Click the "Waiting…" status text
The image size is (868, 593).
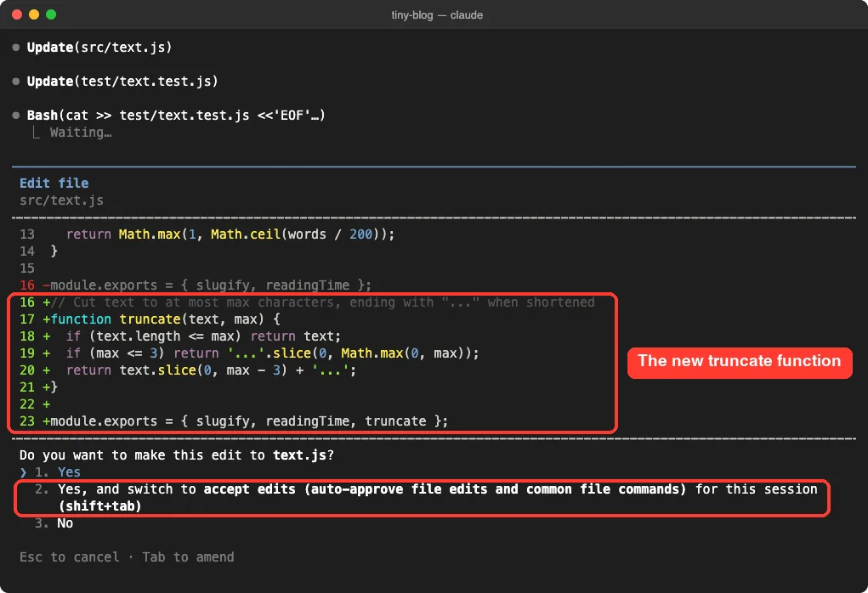pos(81,133)
